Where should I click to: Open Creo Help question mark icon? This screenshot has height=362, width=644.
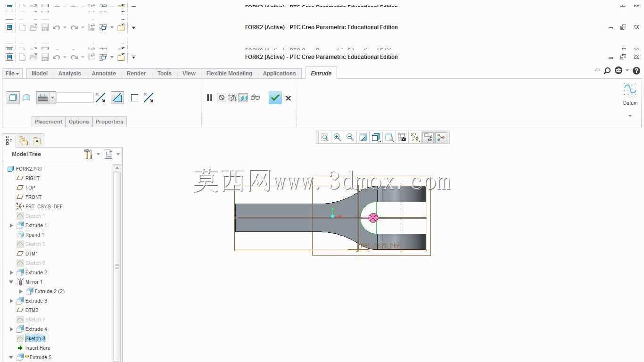[x=636, y=71]
